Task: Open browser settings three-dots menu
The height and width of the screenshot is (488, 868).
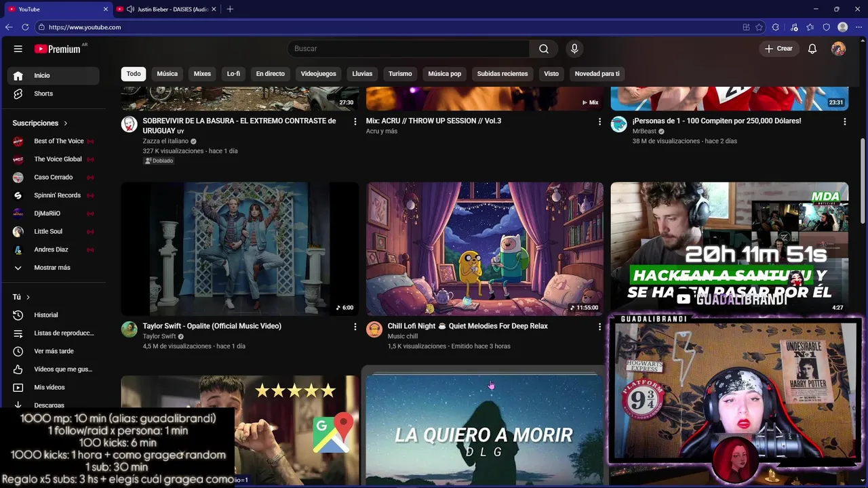Action: click(x=859, y=27)
